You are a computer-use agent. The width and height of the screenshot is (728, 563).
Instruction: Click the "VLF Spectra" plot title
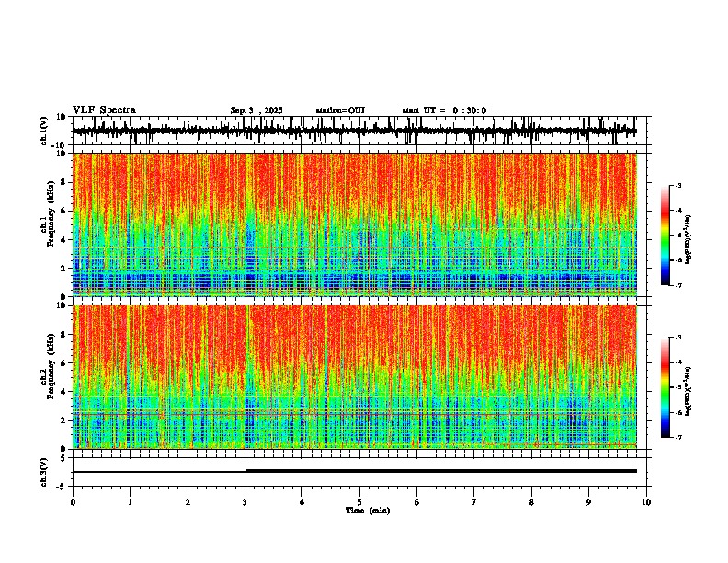[104, 110]
